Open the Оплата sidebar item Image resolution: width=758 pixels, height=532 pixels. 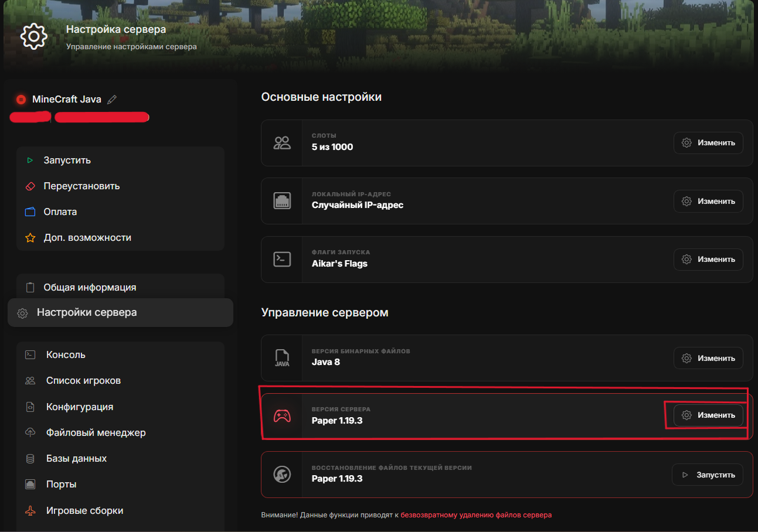(120, 212)
